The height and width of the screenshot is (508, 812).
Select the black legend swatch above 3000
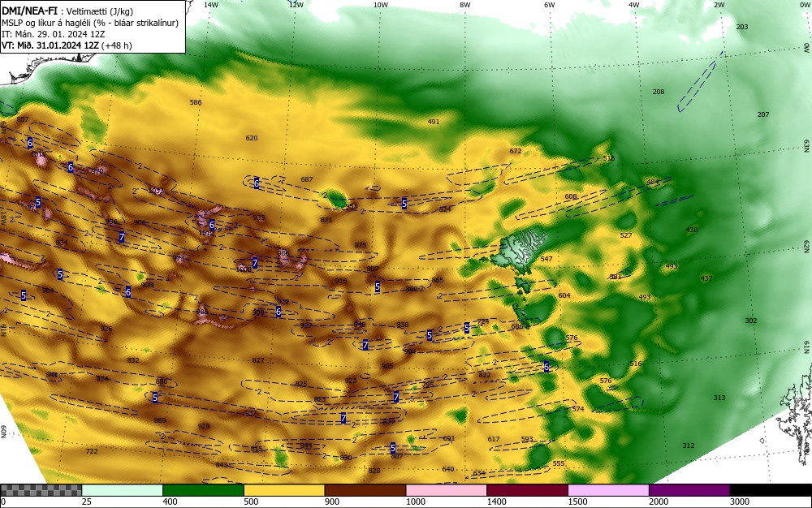(x=771, y=490)
